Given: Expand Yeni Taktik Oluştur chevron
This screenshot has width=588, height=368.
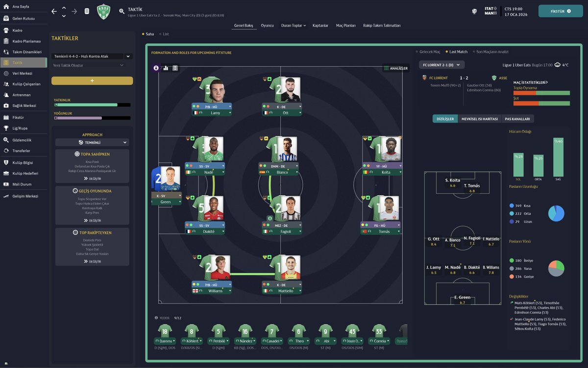Looking at the screenshot, I should 122,65.
